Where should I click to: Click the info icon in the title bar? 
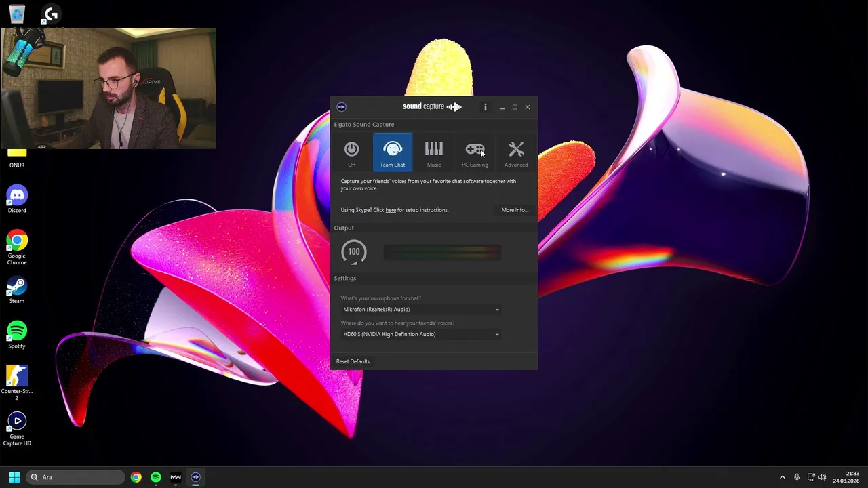pyautogui.click(x=485, y=107)
